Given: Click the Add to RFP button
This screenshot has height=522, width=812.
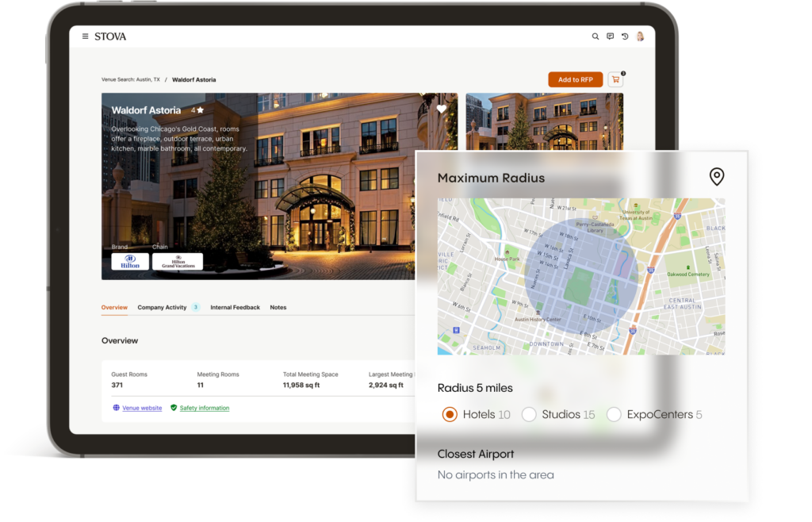Looking at the screenshot, I should click(x=575, y=79).
